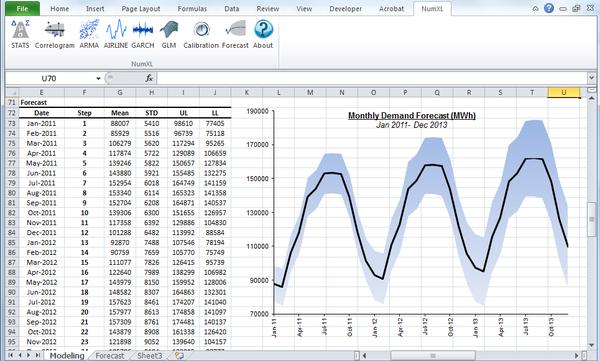Select column E header
Viewport: 600px width, 361px height.
(41, 92)
